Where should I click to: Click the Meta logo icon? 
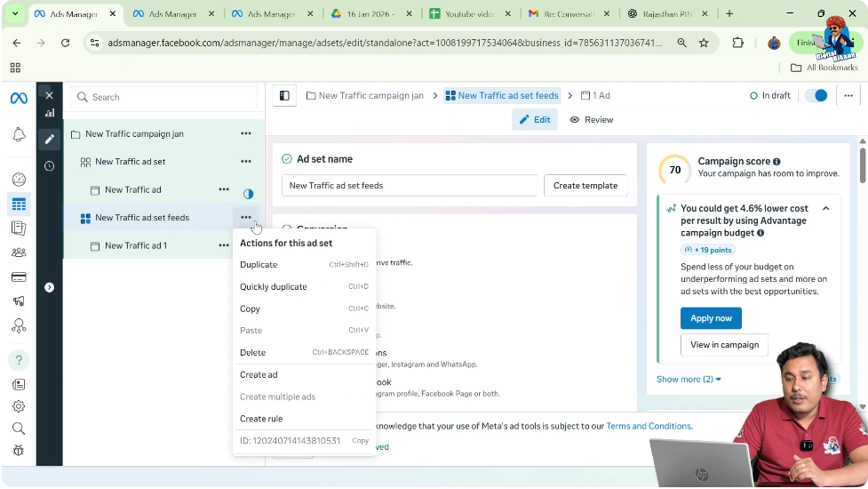pos(19,98)
